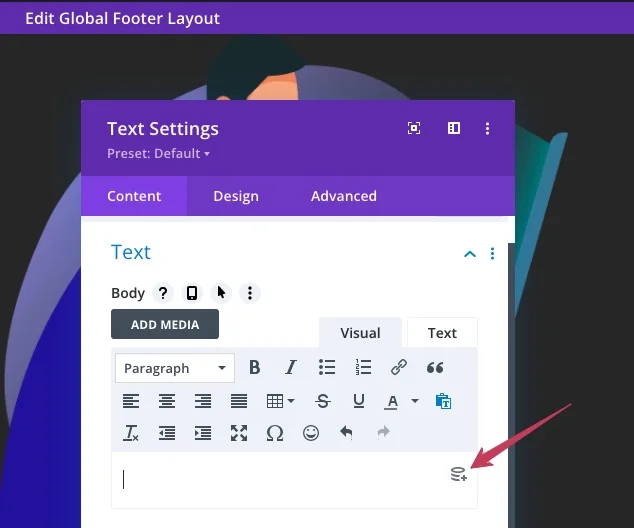634x528 pixels.
Task: Toggle bold formatting
Action: (x=255, y=367)
